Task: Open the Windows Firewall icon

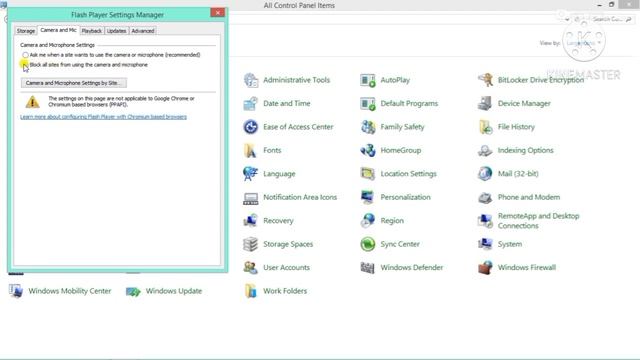Action: pos(485,268)
